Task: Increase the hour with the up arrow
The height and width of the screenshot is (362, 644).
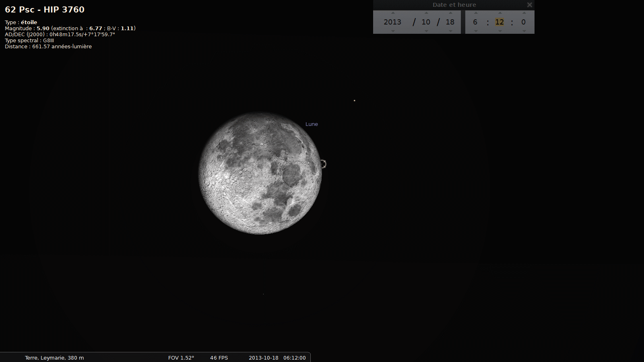Action: click(475, 13)
